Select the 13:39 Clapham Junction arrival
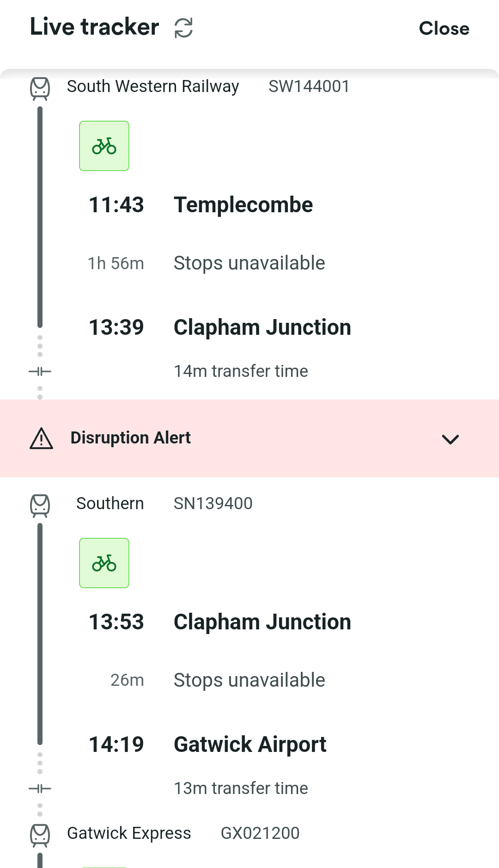 coord(220,327)
